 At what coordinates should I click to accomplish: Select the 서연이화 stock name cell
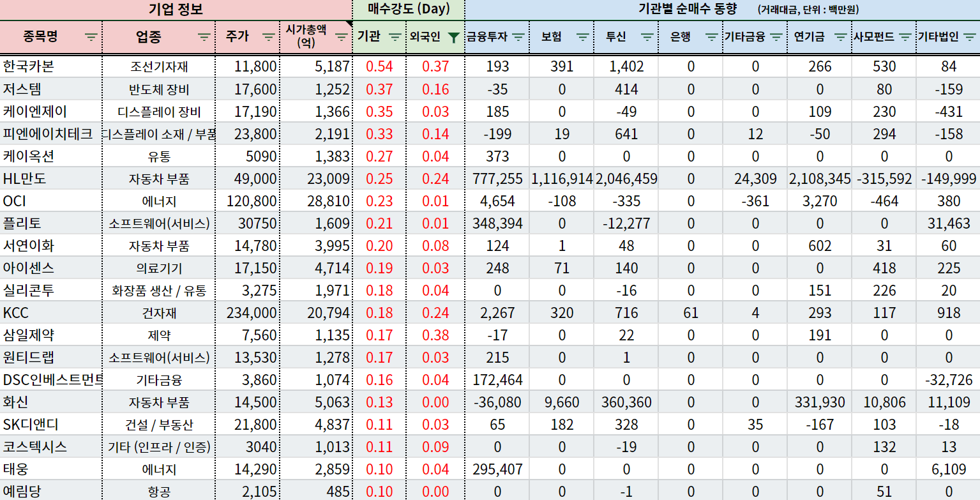51,245
